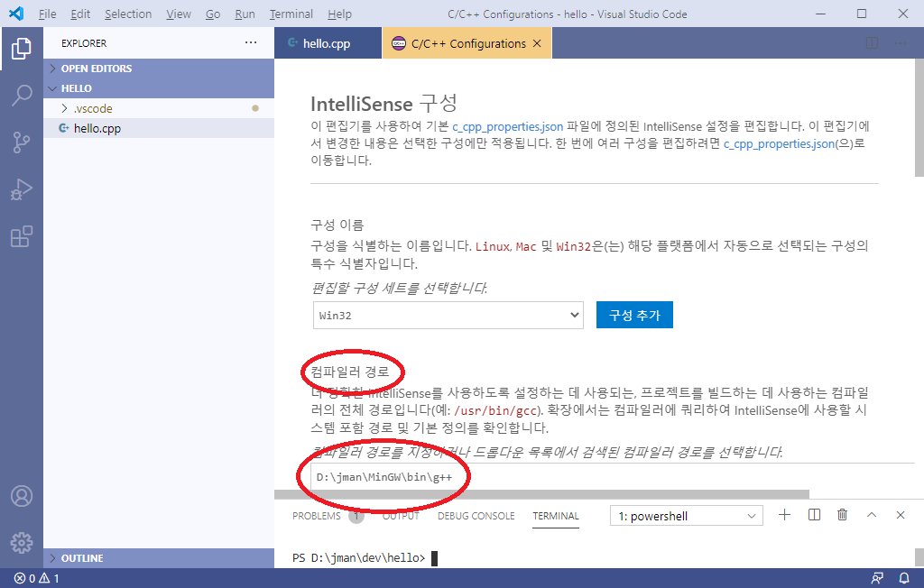The image size is (924, 588).
Task: Switch to the DEBUG CONSOLE tab
Action: coord(476,516)
